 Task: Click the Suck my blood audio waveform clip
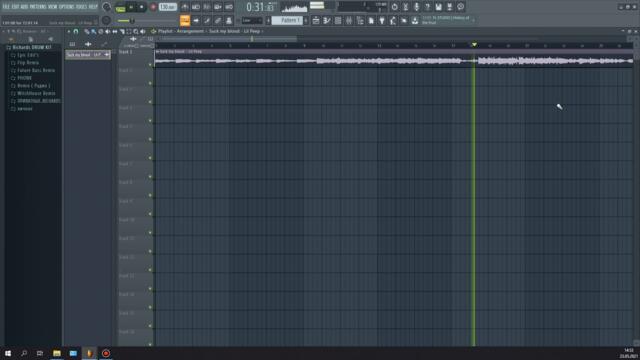pos(394,58)
